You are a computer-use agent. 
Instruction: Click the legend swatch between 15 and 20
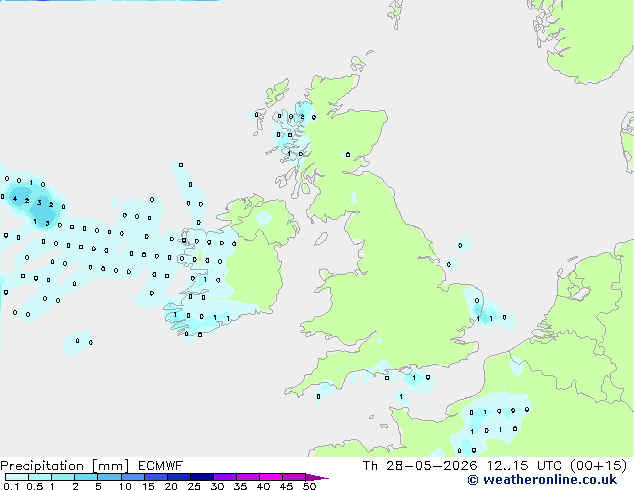point(156,477)
